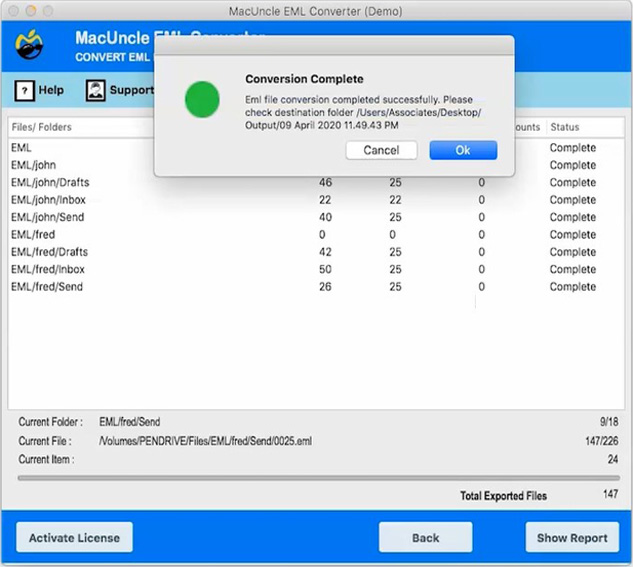Click the value 50 in EML/fred/Inbox row

click(x=325, y=269)
